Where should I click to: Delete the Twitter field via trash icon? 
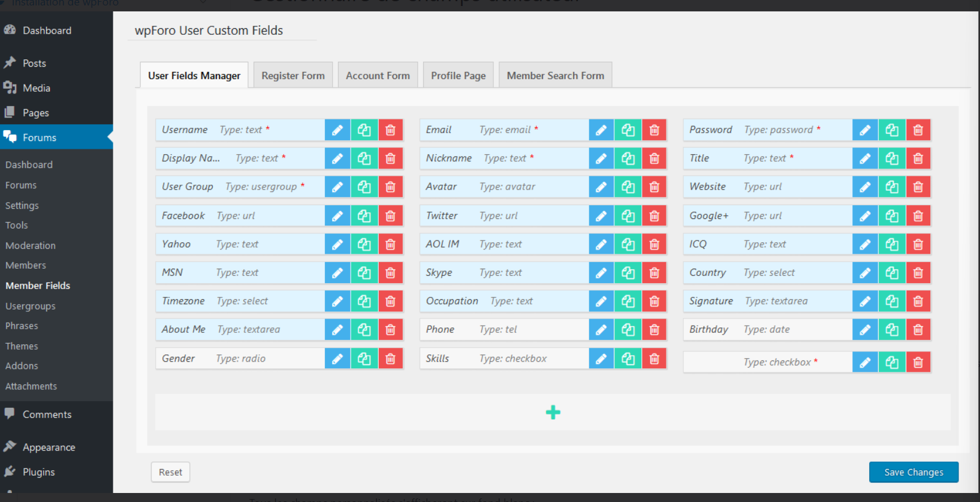(654, 216)
